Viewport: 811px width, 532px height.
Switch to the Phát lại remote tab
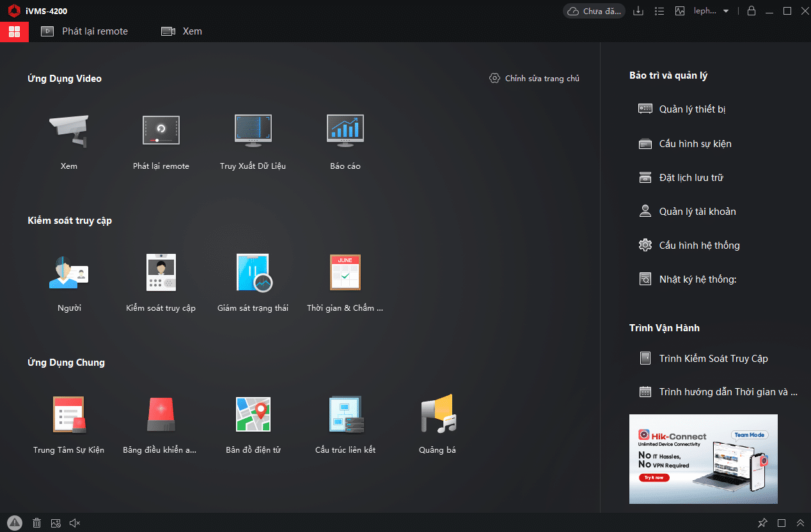tap(85, 31)
